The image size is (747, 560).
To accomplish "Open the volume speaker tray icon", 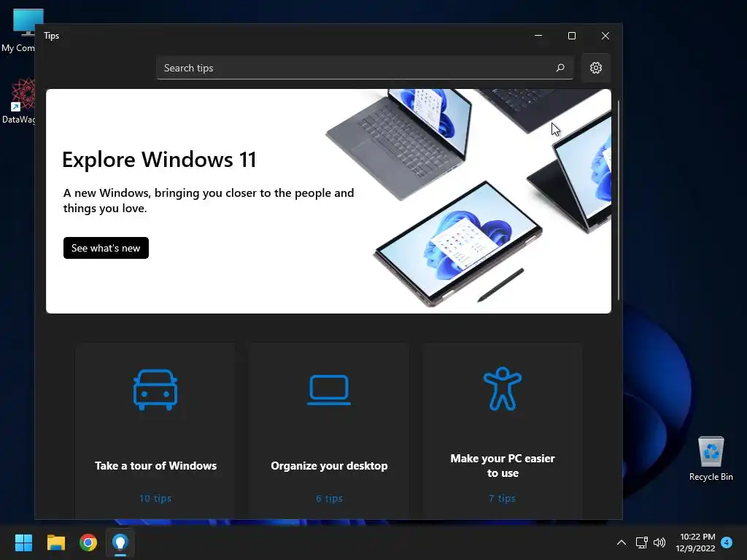I will pyautogui.click(x=659, y=542).
